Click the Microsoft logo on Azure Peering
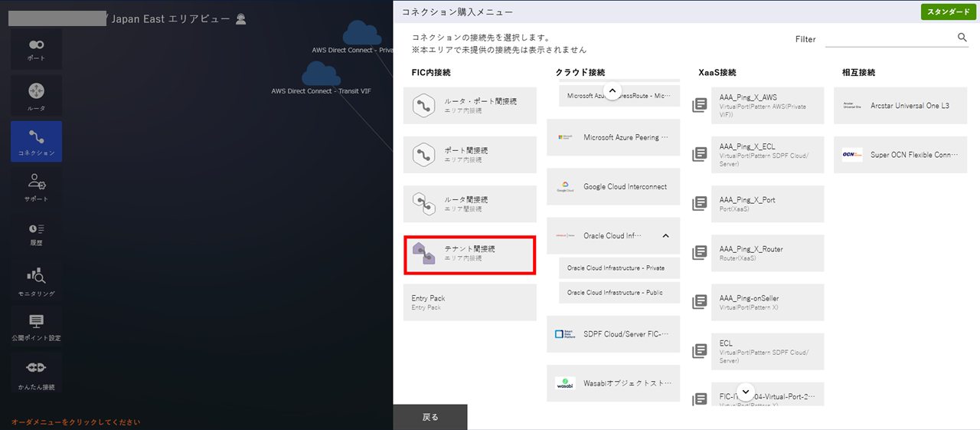The image size is (980, 430). click(x=565, y=137)
